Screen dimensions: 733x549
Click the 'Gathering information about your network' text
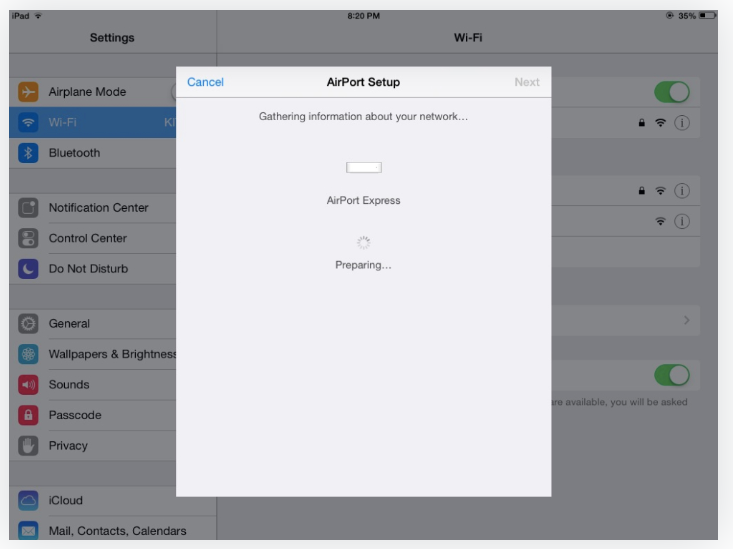tap(363, 116)
